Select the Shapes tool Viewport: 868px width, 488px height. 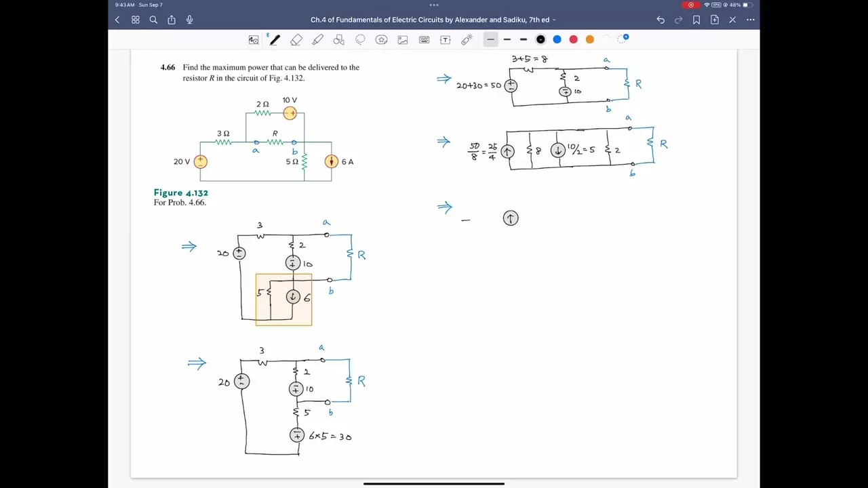[339, 40]
